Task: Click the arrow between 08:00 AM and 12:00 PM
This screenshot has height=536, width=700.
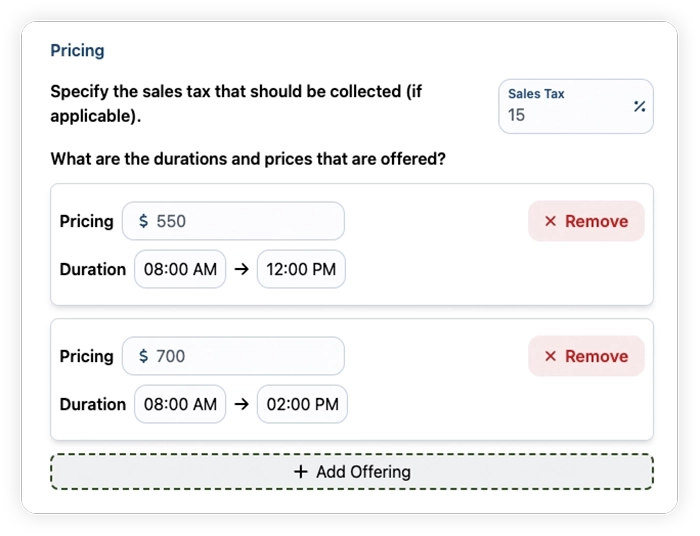Action: click(x=241, y=269)
